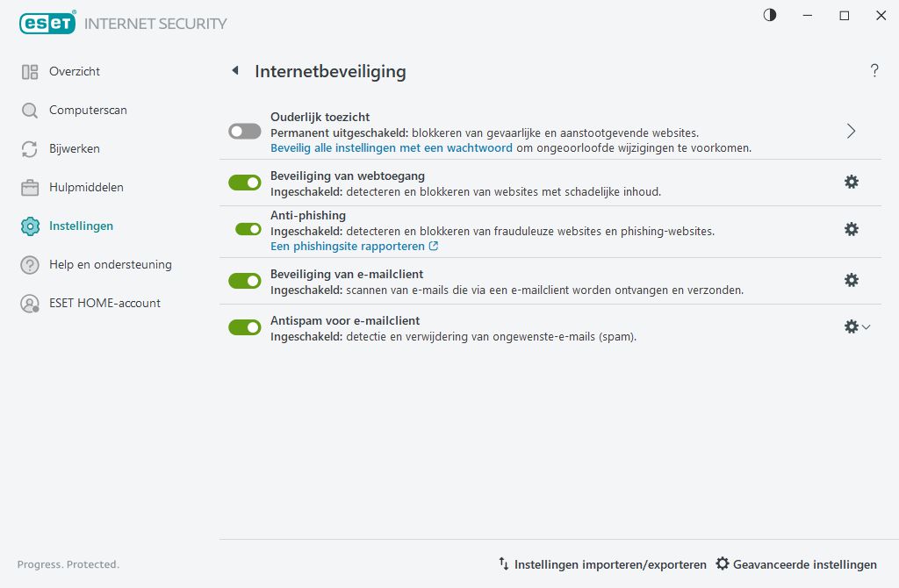Open Hulpmiddelen toolbox icon
Screen dimensions: 899x588
click(27, 188)
